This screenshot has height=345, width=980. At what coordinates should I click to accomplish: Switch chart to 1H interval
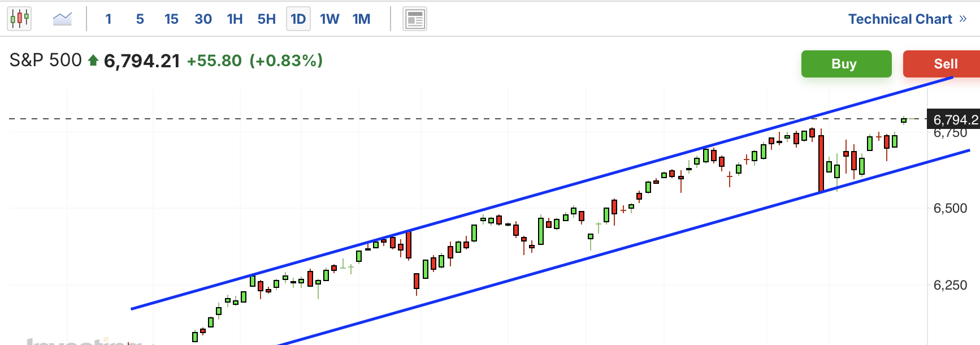click(x=235, y=19)
